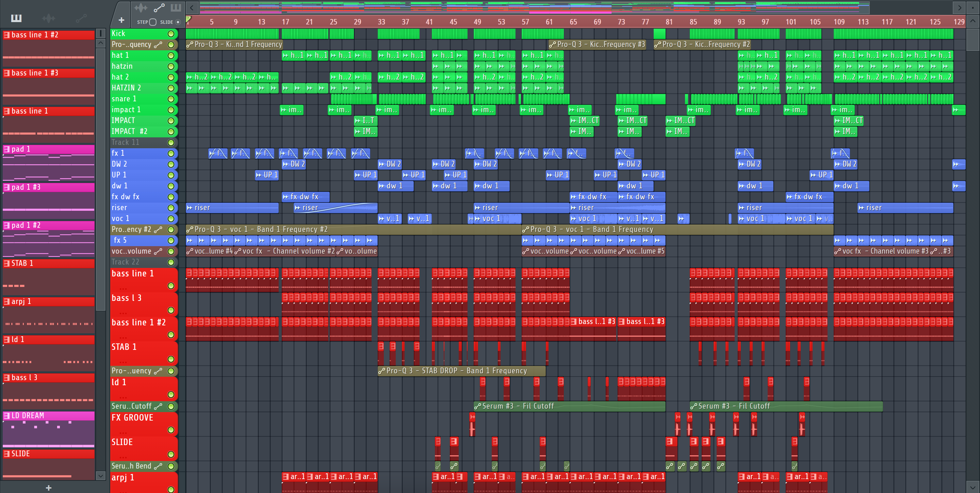
Task: Click automation icon on Seru..Cutoff track header
Action: (158, 406)
